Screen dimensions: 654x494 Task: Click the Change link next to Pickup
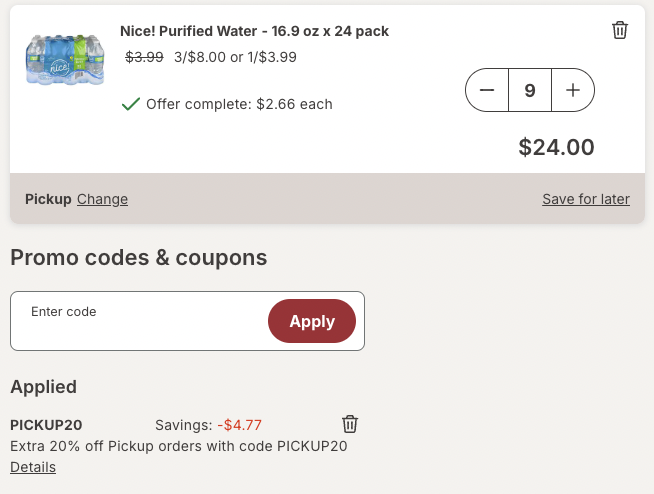pos(102,199)
